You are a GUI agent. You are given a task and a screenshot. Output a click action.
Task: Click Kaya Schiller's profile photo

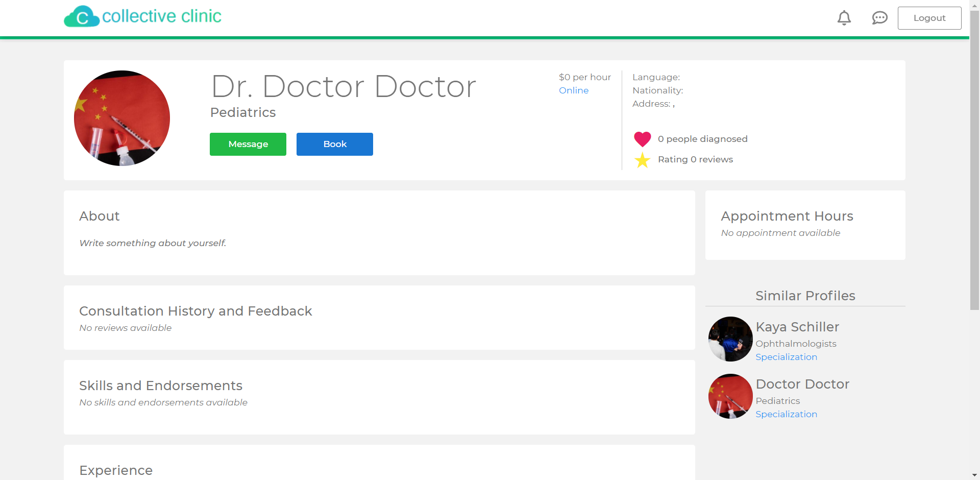pos(730,339)
